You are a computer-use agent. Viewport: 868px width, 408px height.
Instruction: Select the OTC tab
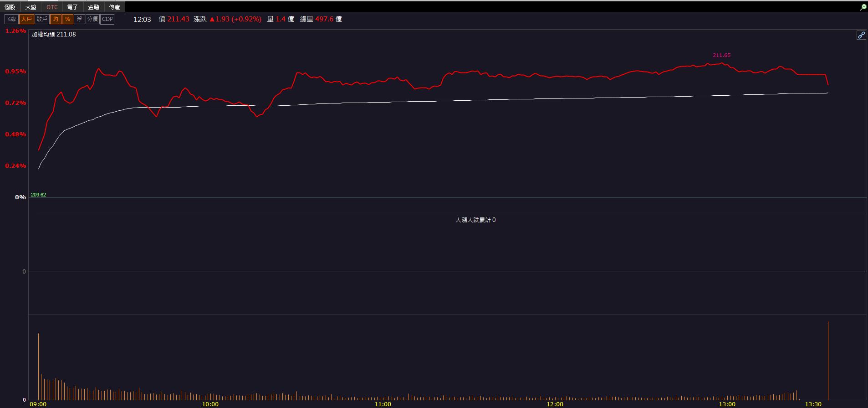(52, 7)
